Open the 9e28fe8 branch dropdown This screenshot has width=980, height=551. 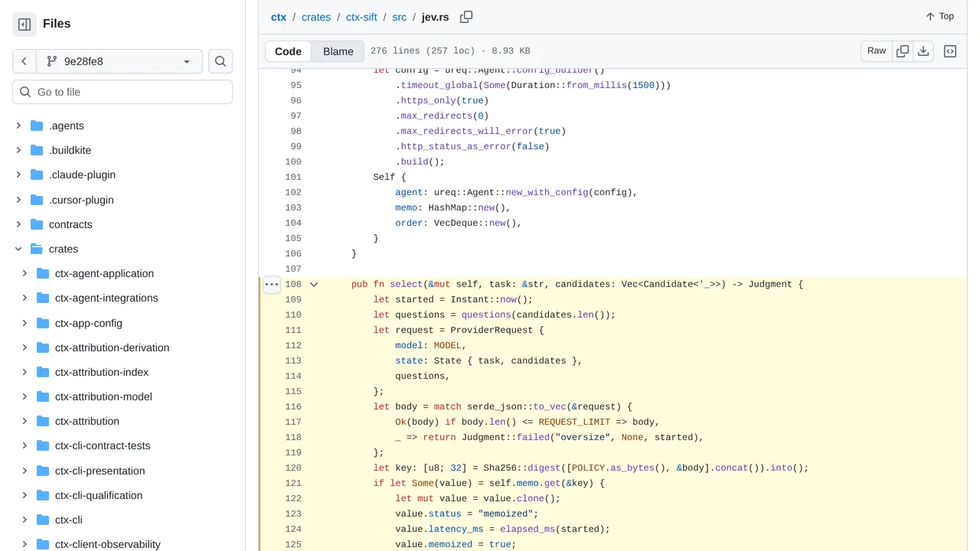coord(119,61)
